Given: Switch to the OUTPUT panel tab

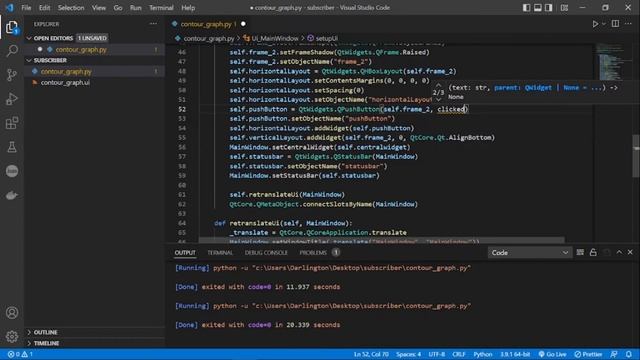Looking at the screenshot, I should [x=185, y=253].
